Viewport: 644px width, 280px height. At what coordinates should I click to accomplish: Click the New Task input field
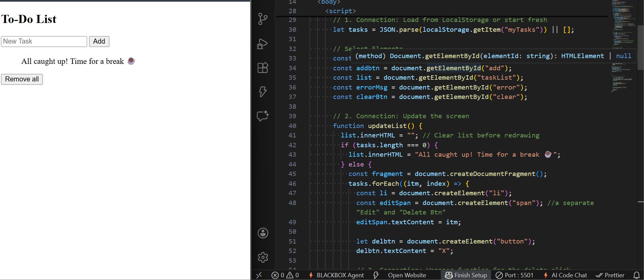pos(44,42)
